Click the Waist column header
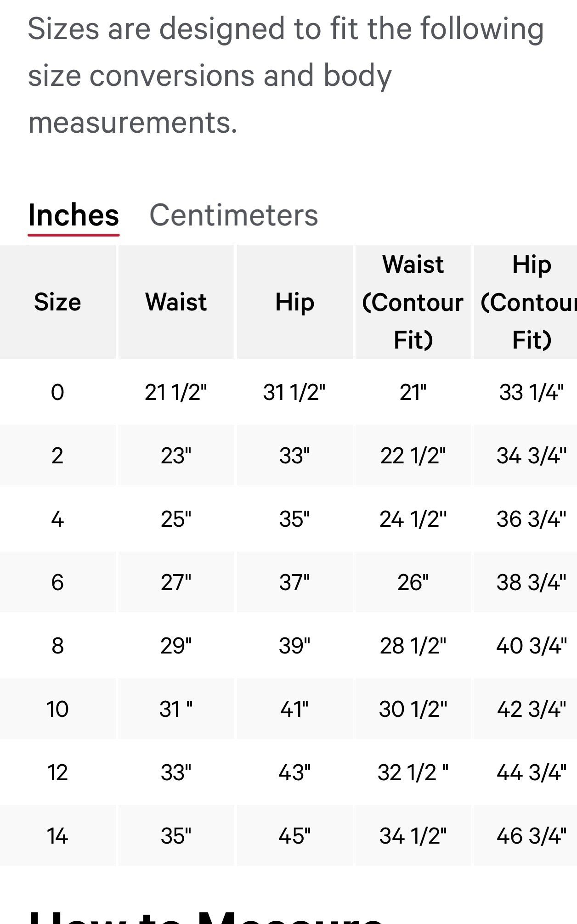Viewport: 577px width, 924px height. (x=176, y=302)
